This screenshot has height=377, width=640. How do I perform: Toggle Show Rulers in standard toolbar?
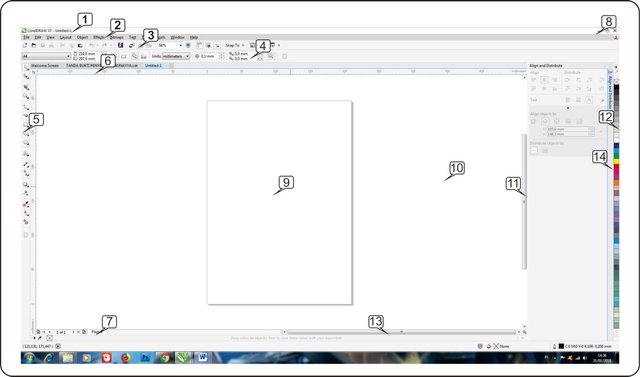[200, 45]
